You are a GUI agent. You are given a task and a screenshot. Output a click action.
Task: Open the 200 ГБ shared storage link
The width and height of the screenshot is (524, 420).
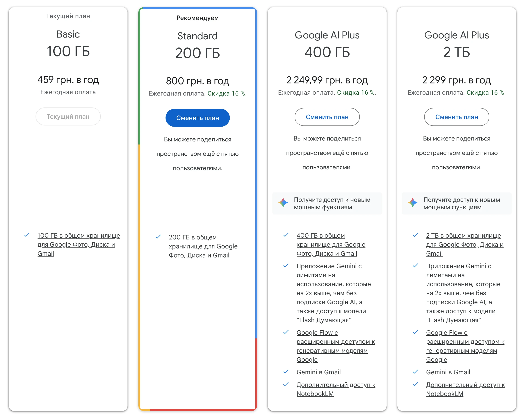[x=203, y=246]
